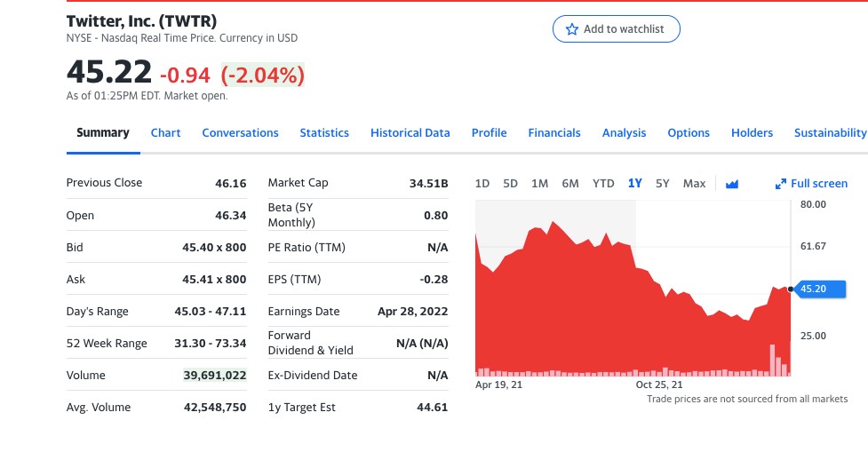Screen dimensions: 868x452
Task: Click the star Add to watchlist button
Action: [x=616, y=29]
